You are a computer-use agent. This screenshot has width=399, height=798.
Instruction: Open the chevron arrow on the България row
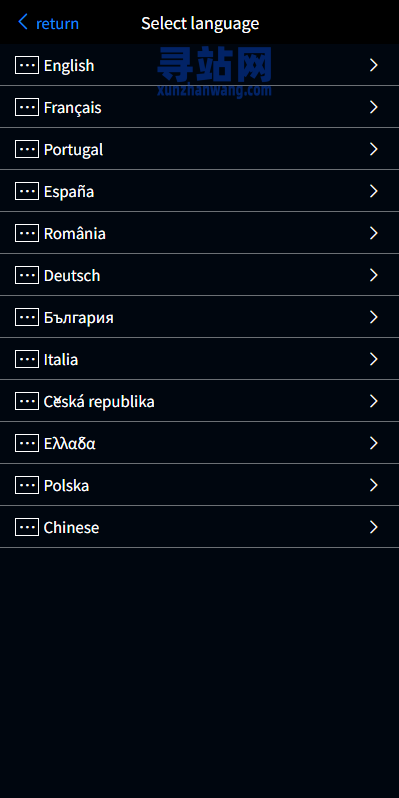(374, 318)
